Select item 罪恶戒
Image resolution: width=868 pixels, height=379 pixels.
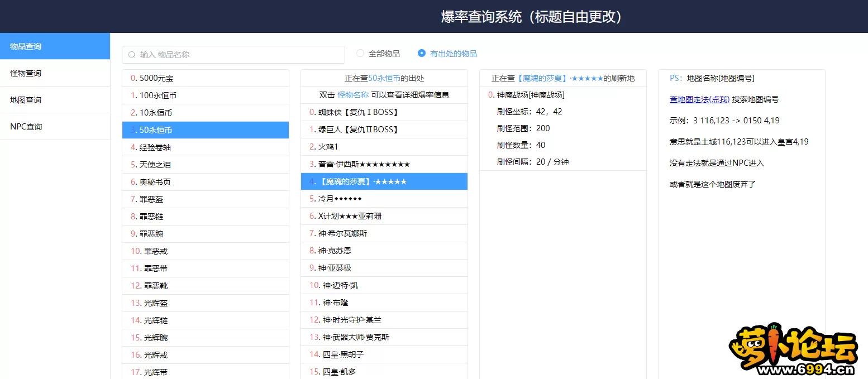(x=206, y=251)
